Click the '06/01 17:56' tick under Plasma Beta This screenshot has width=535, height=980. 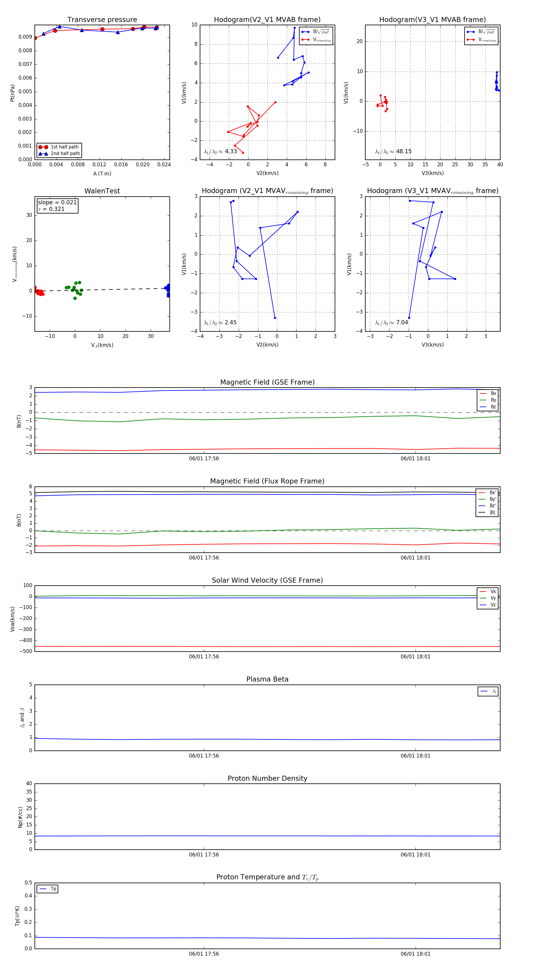(204, 755)
